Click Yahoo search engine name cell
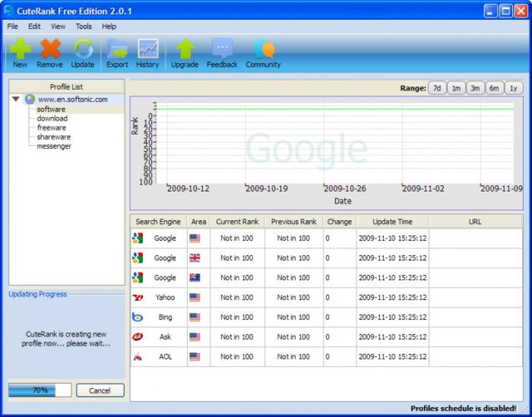532x417 pixels. [165, 298]
